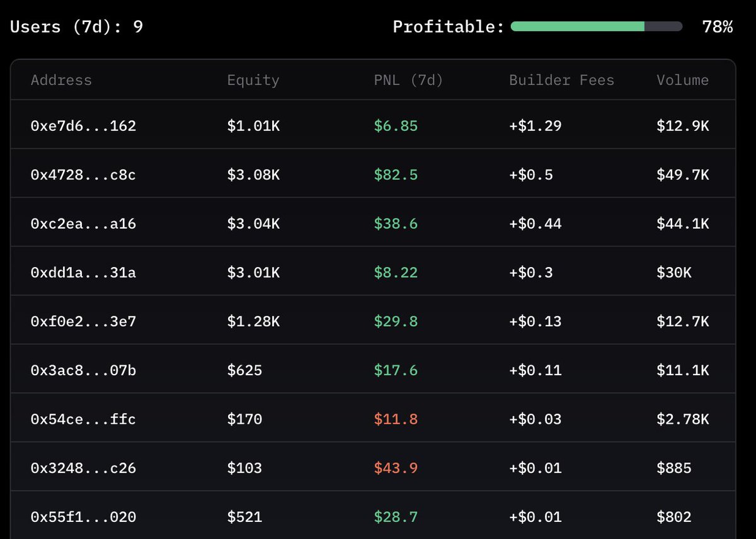
Task: Select the green PNL value $8.22
Action: click(x=396, y=273)
